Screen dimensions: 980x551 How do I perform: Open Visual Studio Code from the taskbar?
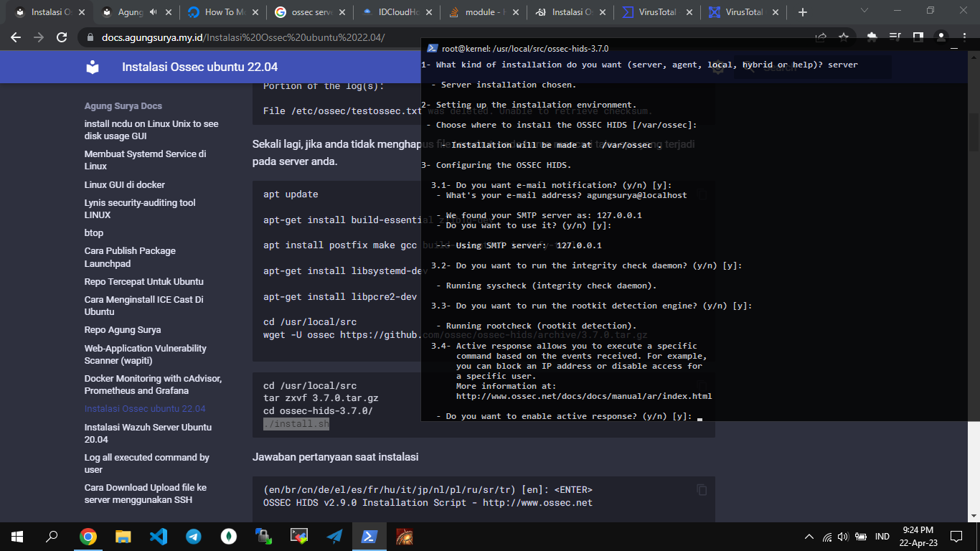(x=159, y=536)
